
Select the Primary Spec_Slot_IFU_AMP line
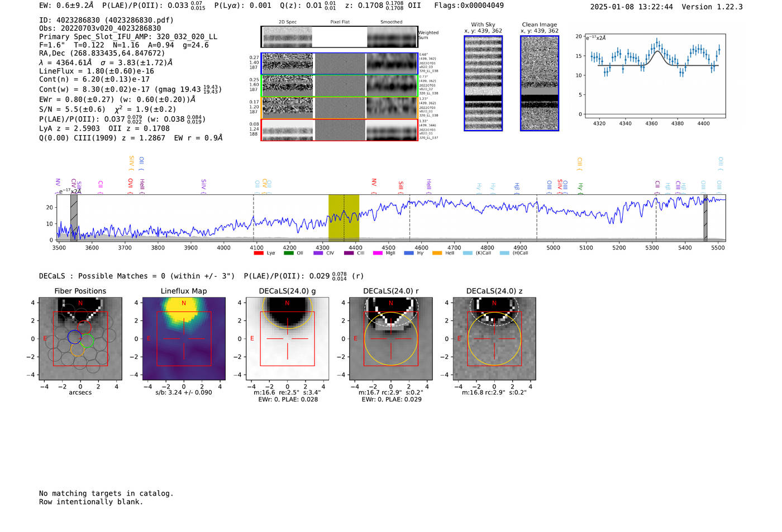pyautogui.click(x=128, y=37)
